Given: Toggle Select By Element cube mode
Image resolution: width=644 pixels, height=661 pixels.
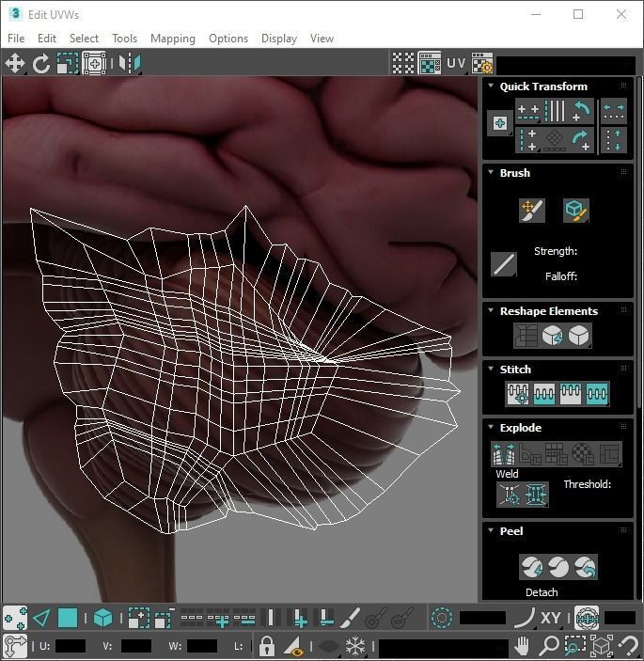Looking at the screenshot, I should click(x=102, y=619).
